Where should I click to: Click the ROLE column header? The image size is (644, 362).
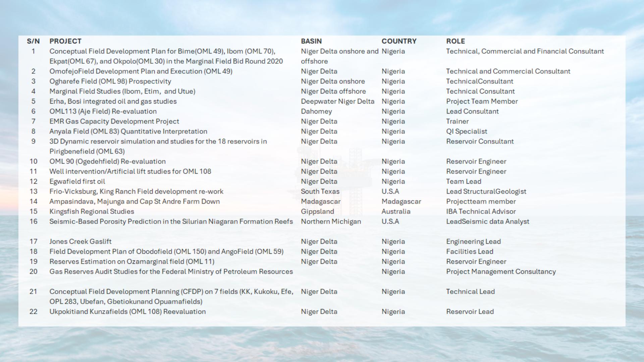[x=455, y=41]
